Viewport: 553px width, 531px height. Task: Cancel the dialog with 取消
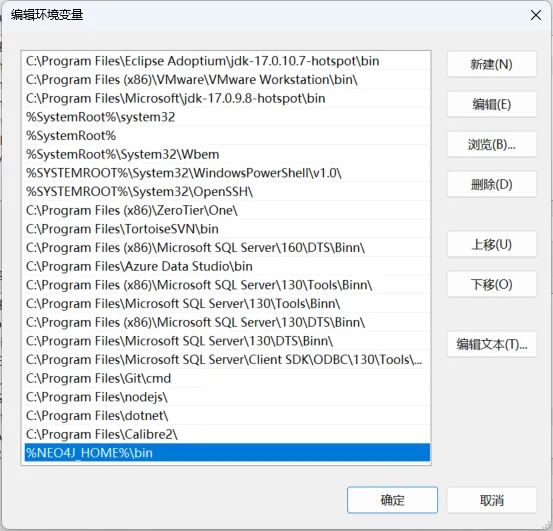(492, 500)
